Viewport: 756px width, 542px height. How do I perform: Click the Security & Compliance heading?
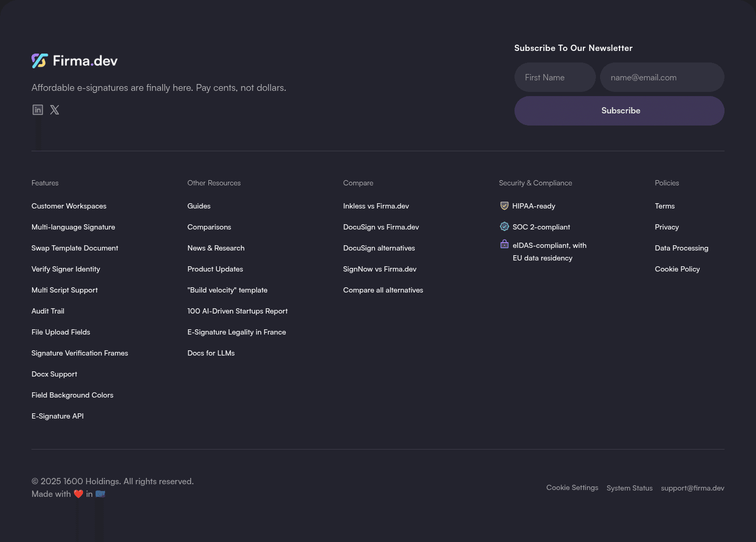tap(535, 183)
